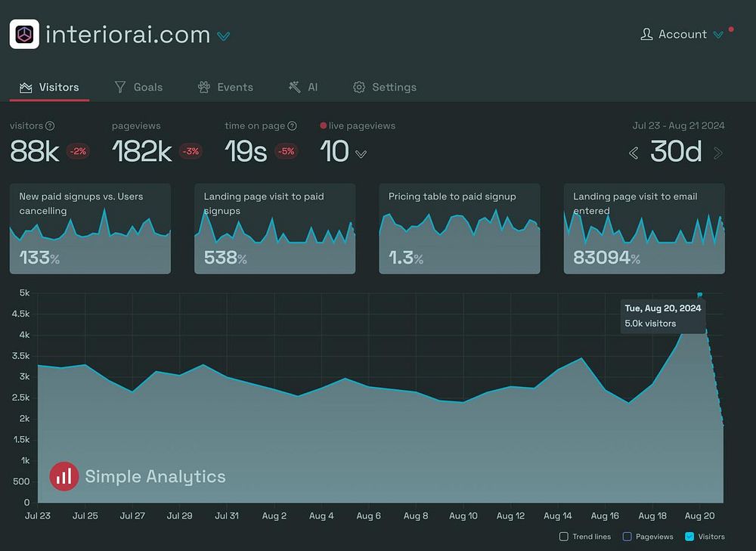The height and width of the screenshot is (551, 756).
Task: Click the 5k y-axis label
Action: (25, 293)
